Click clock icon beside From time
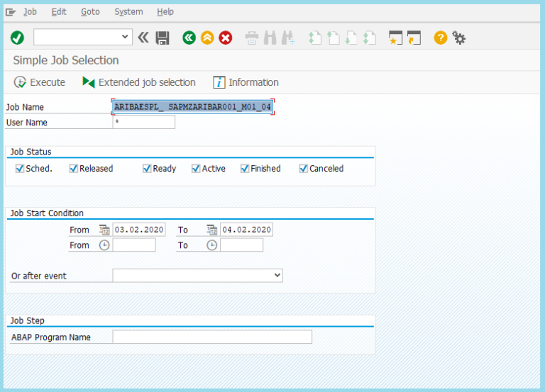This screenshot has height=392, width=545. (x=104, y=245)
